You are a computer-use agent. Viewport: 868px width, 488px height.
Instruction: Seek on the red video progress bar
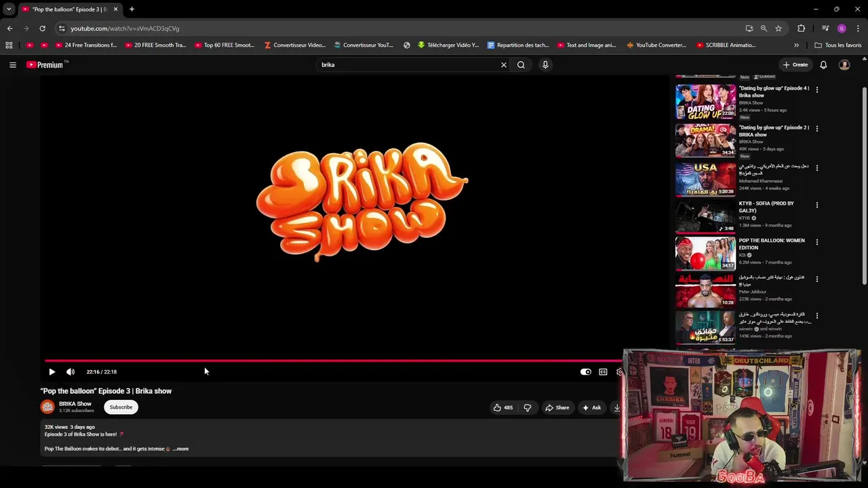click(334, 361)
